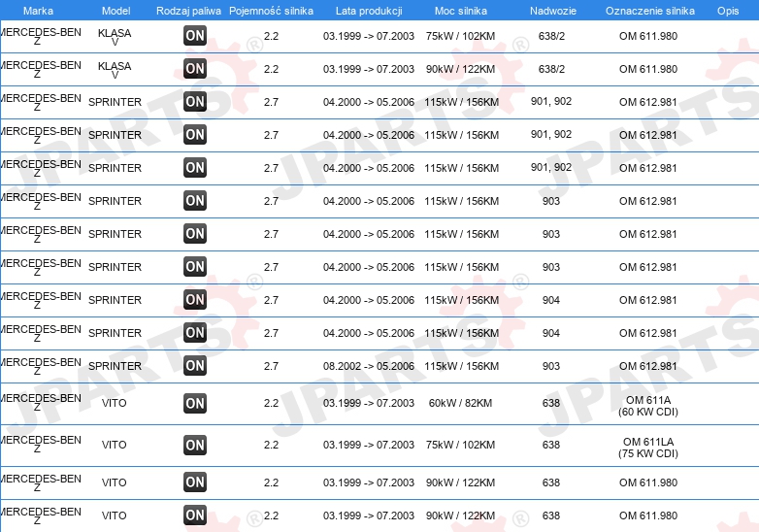Viewport: 759px width, 532px height.
Task: Select MERCEDES-BENZ in the SPRINTER 08.2002 row
Action: 41,366
